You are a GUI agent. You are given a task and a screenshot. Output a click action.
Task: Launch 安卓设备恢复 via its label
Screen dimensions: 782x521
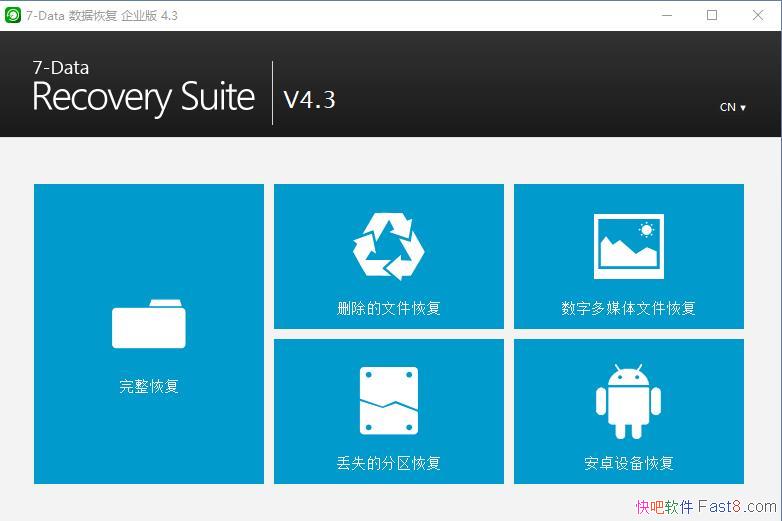pyautogui.click(x=628, y=463)
